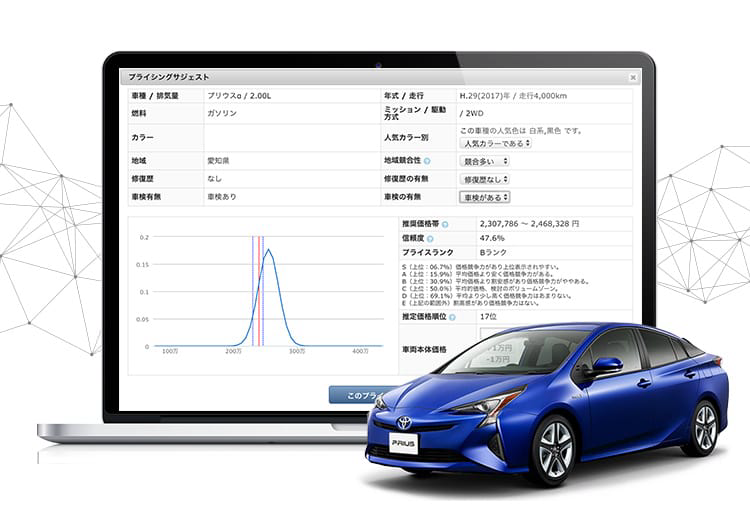Click the +1万円 price button

point(500,348)
